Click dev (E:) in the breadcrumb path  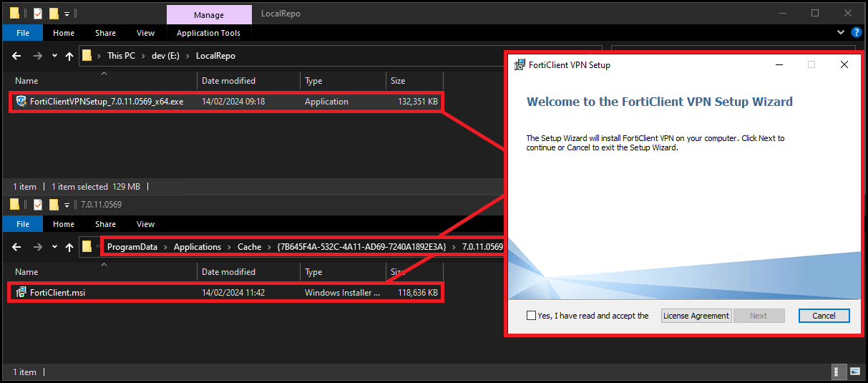tap(165, 56)
